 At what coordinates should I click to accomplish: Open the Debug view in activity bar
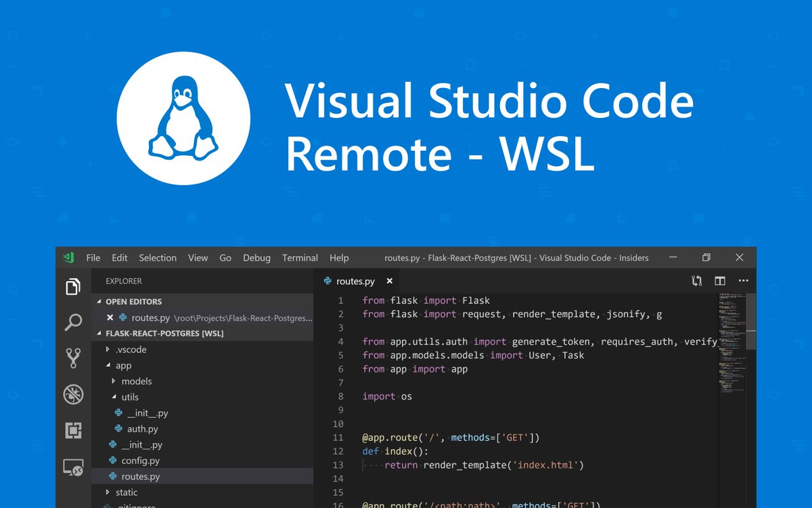pyautogui.click(x=73, y=394)
